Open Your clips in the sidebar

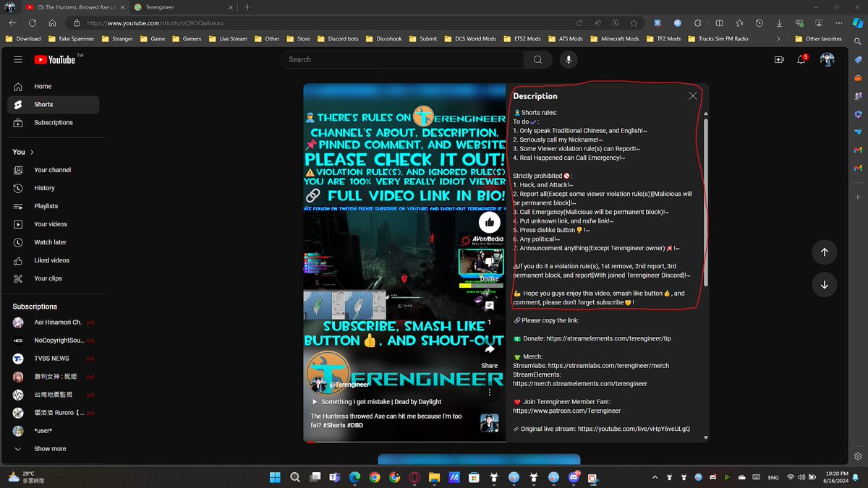pos(54,278)
